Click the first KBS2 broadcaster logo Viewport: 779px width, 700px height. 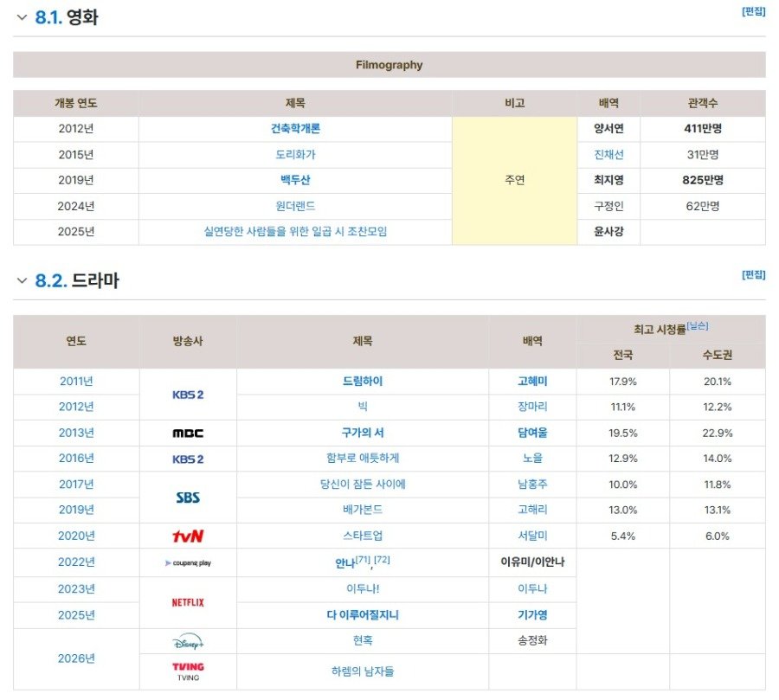(188, 395)
